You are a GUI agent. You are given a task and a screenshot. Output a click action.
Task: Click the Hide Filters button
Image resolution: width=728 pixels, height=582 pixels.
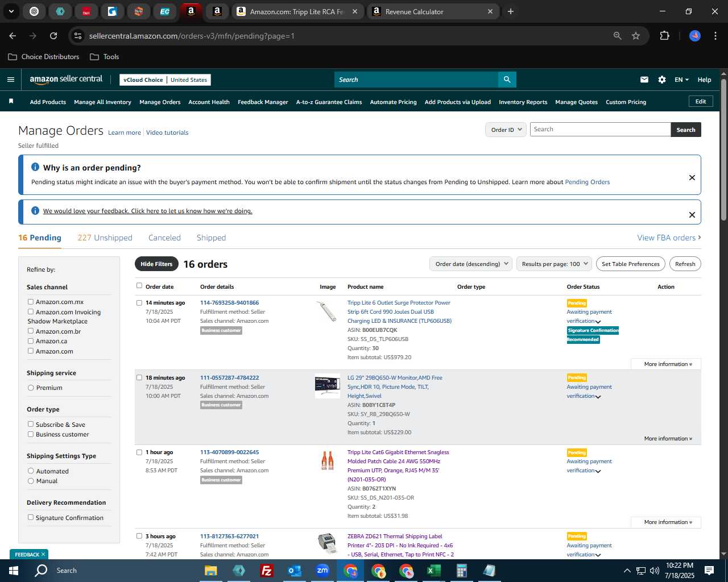pyautogui.click(x=156, y=264)
